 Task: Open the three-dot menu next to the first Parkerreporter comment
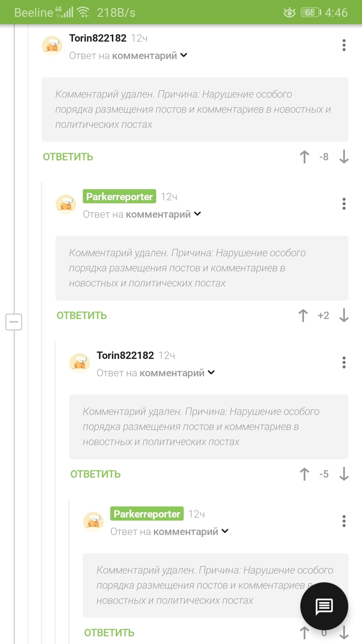[x=344, y=203]
